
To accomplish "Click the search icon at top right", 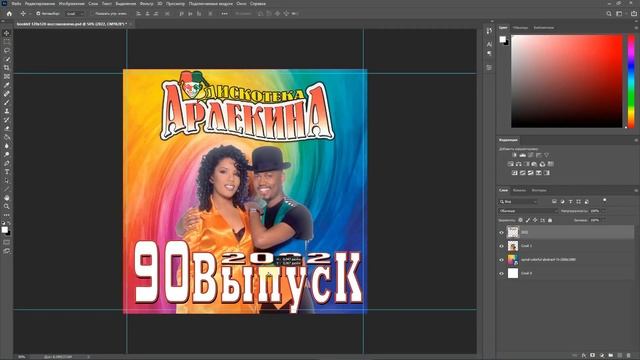I will (x=609, y=13).
